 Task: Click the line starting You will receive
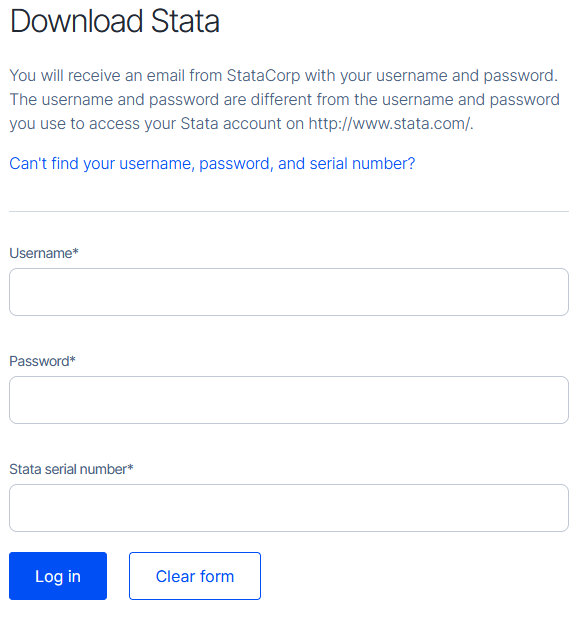click(284, 76)
